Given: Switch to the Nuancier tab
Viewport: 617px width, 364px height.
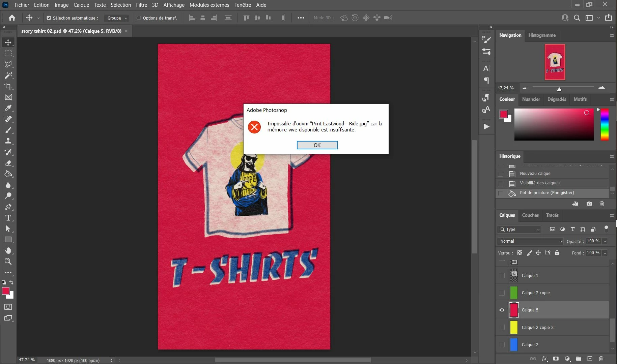Looking at the screenshot, I should click(531, 99).
